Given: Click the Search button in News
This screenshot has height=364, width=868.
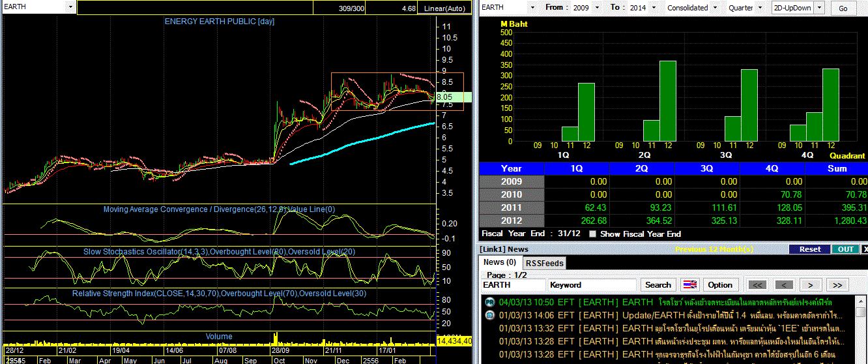Looking at the screenshot, I should (x=658, y=284).
